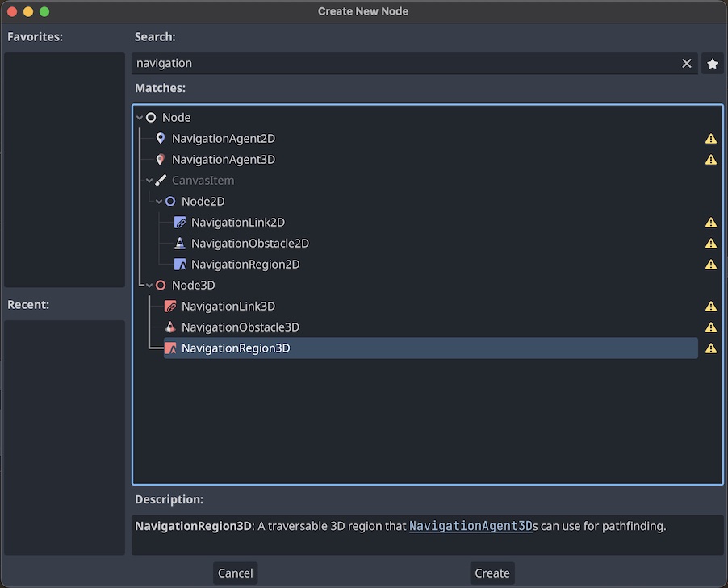728x588 pixels.
Task: Select the NavigationObstacle3D tree item
Action: (240, 327)
